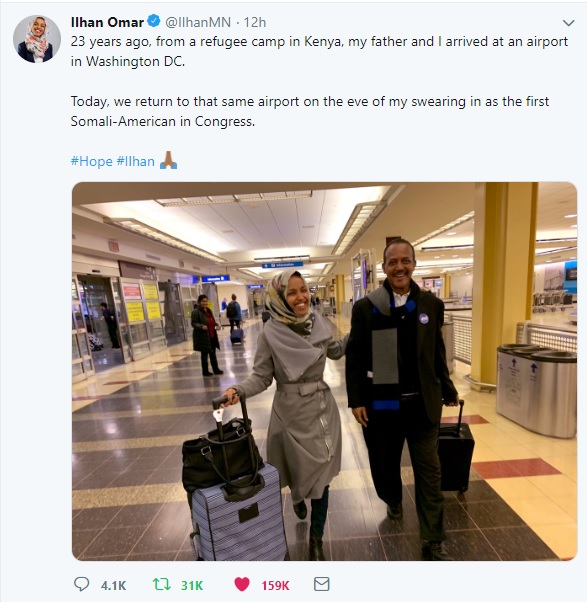Click the envelope direct message icon

(321, 584)
